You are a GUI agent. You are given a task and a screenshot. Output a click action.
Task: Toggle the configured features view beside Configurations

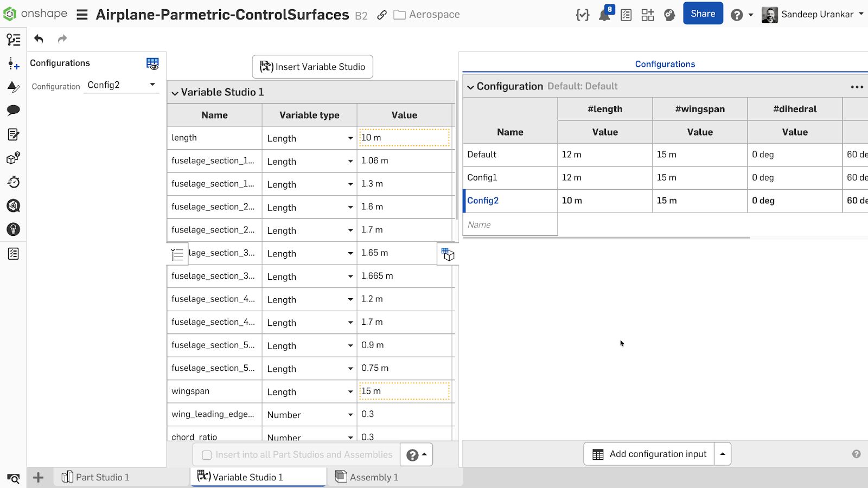152,63
